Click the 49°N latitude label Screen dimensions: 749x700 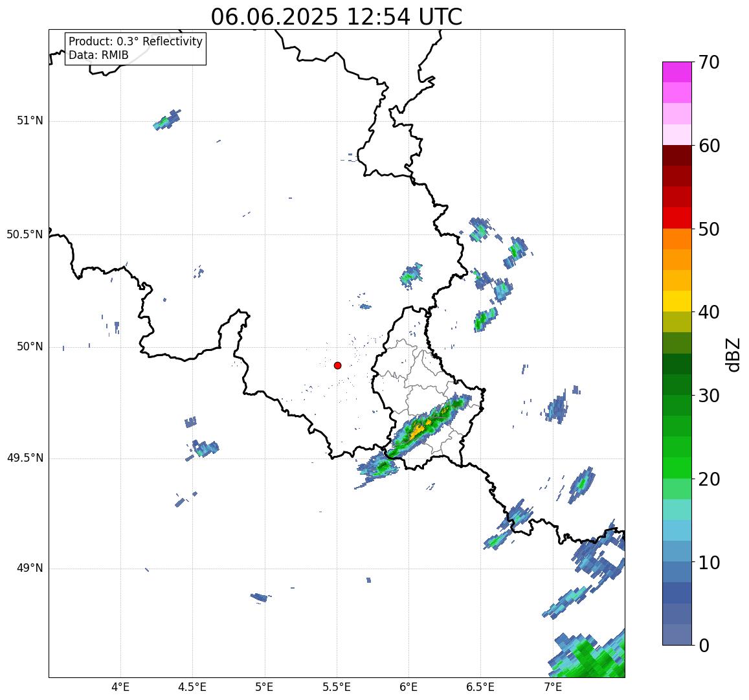pyautogui.click(x=30, y=569)
